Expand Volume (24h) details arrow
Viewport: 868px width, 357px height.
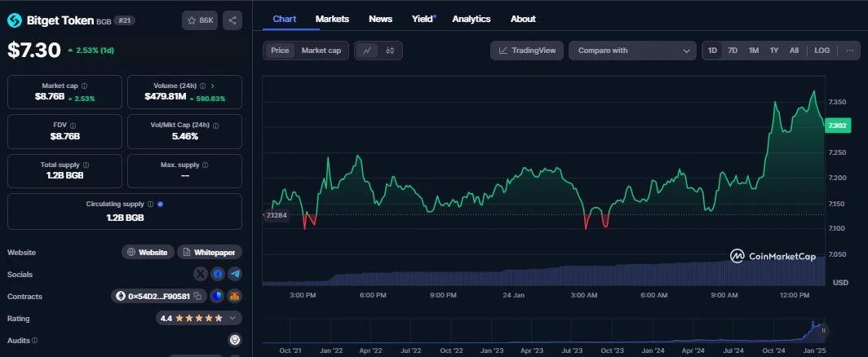(x=213, y=86)
